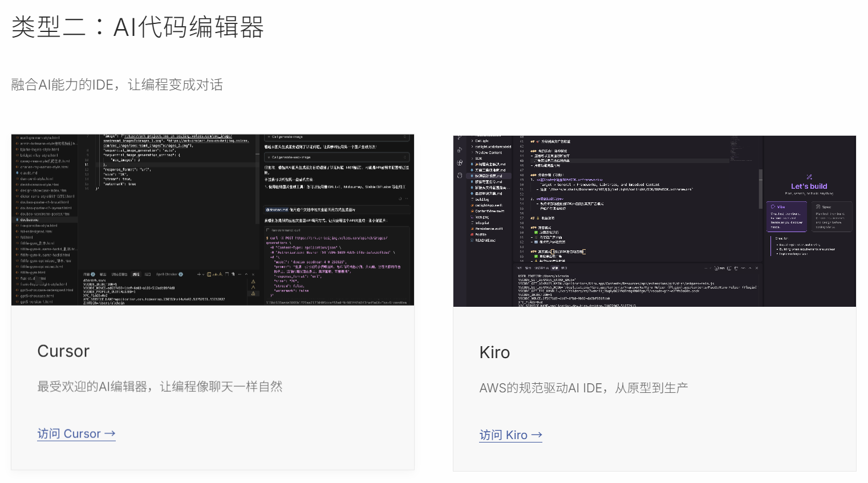Click the magic wand icon above Let's build
Screen dimensions: 868x483
click(809, 177)
